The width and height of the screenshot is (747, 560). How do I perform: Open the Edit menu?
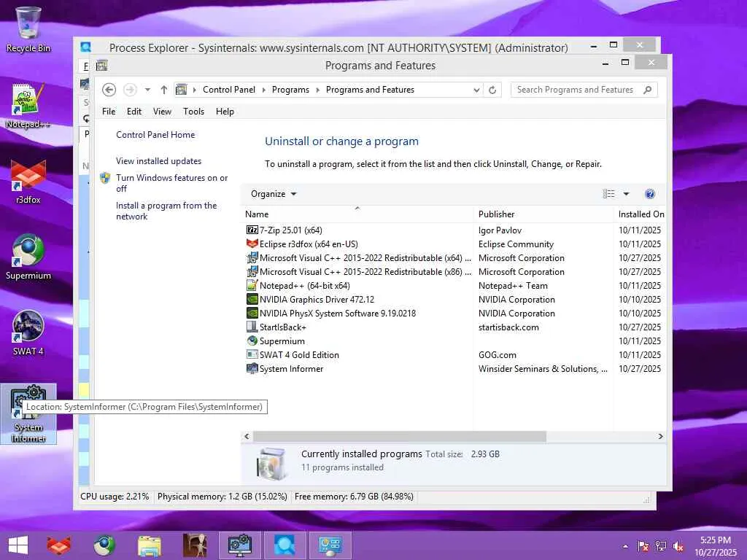pos(134,112)
